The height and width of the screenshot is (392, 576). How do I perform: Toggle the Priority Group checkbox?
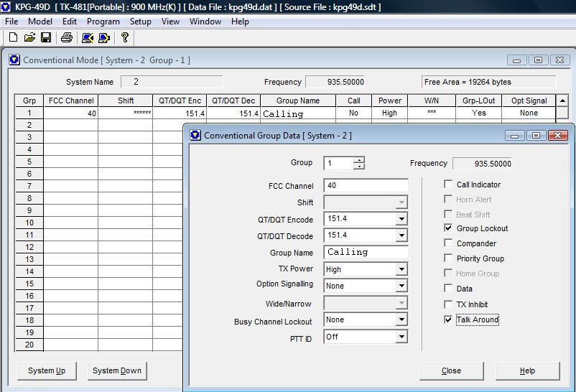point(448,258)
